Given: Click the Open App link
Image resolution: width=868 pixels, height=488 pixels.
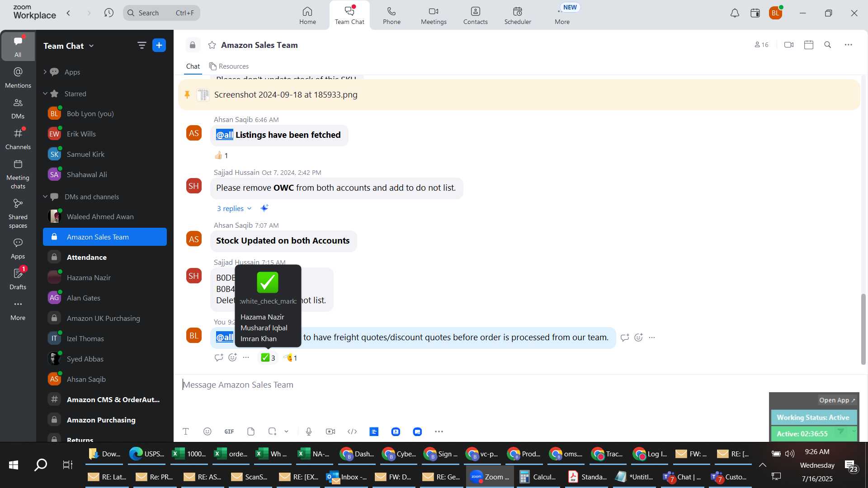Looking at the screenshot, I should coord(837,400).
